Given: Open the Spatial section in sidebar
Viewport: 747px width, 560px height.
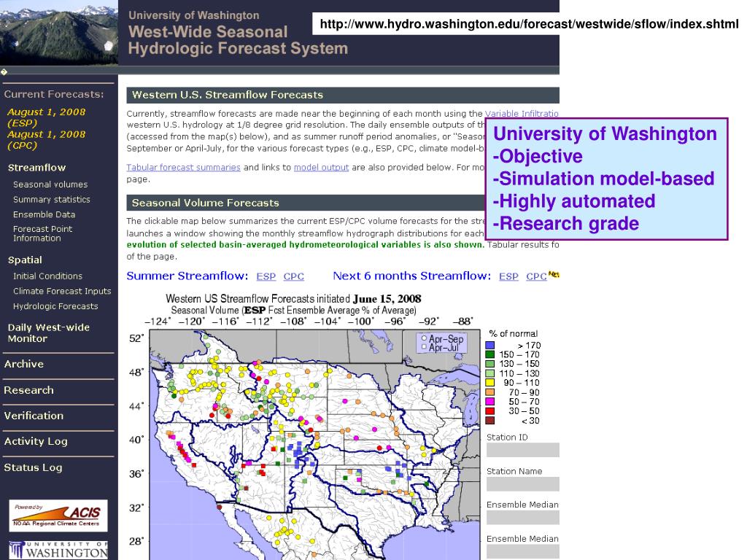Looking at the screenshot, I should pos(25,260).
